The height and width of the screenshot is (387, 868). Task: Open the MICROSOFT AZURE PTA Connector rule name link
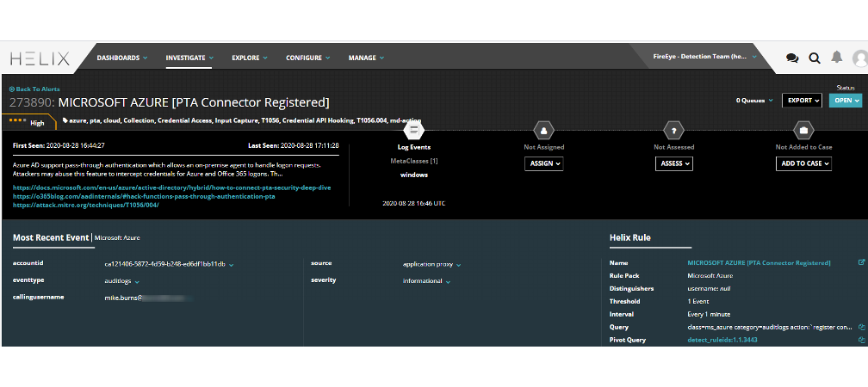(x=759, y=263)
